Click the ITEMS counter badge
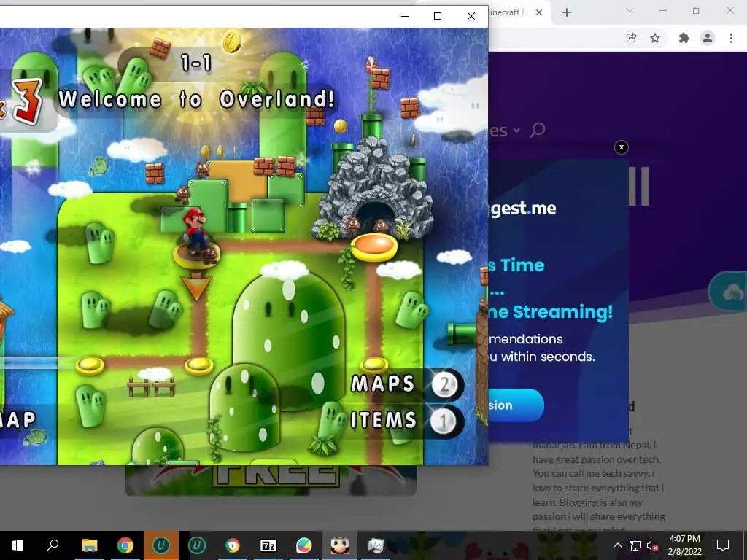Image resolution: width=747 pixels, height=560 pixels. 443,421
